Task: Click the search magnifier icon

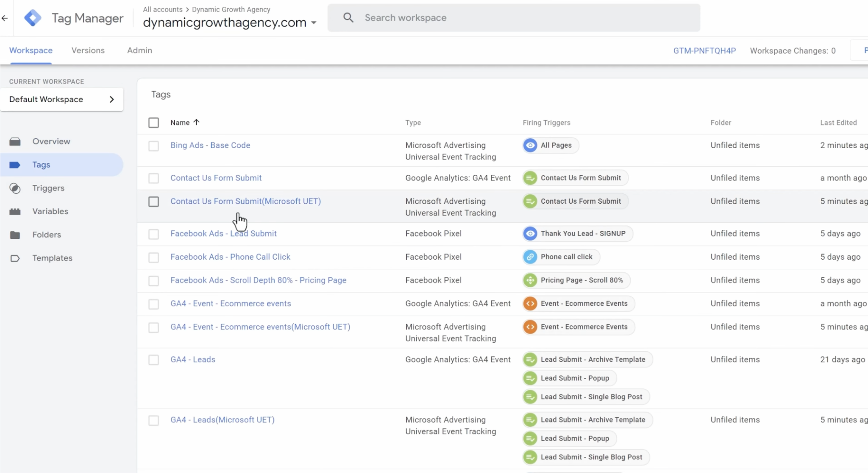Action: coord(348,18)
